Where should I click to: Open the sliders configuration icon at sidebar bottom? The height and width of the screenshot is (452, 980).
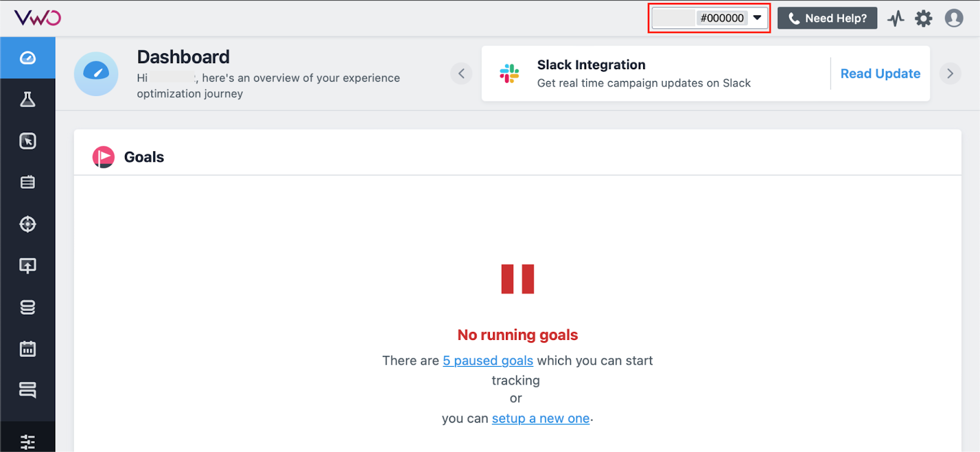[28, 442]
